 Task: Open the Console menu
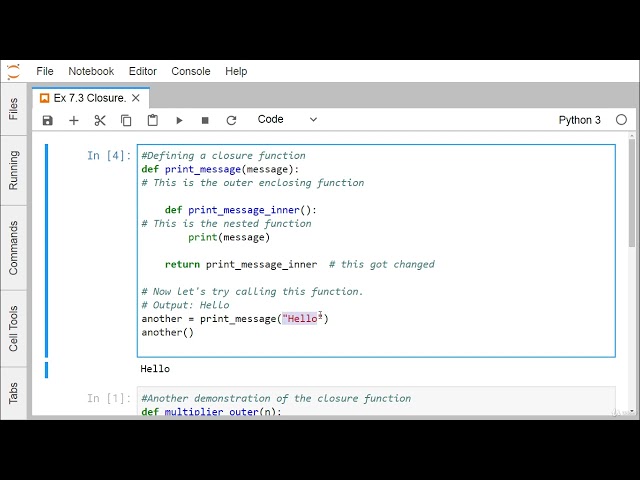point(191,71)
